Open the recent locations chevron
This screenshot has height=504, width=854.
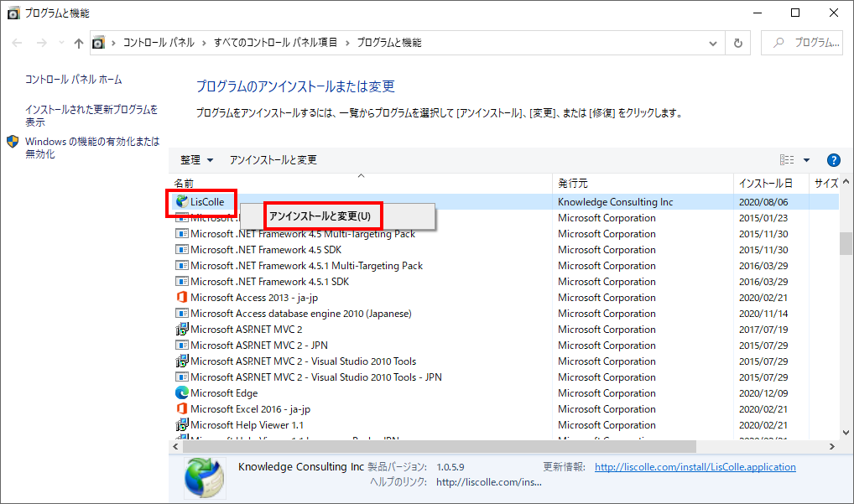click(x=61, y=43)
